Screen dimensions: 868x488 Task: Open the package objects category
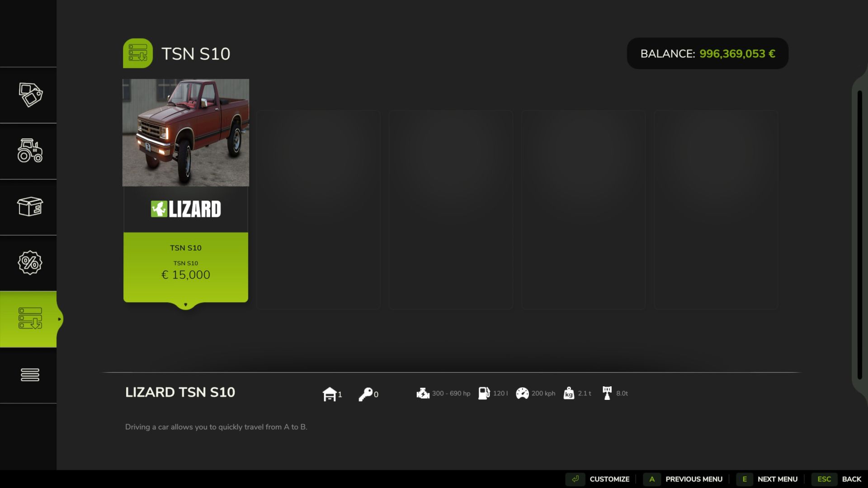click(x=30, y=206)
